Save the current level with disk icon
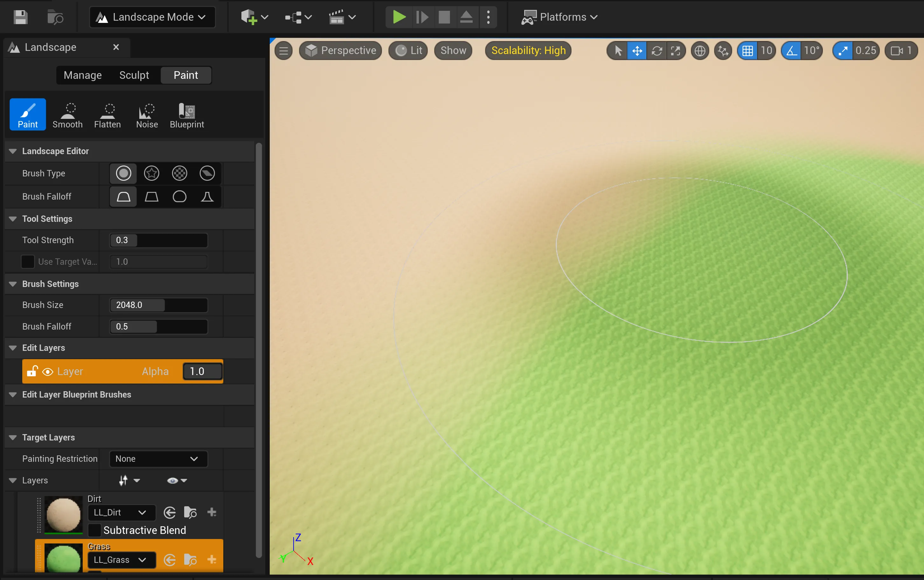The width and height of the screenshot is (924, 580). pos(20,17)
